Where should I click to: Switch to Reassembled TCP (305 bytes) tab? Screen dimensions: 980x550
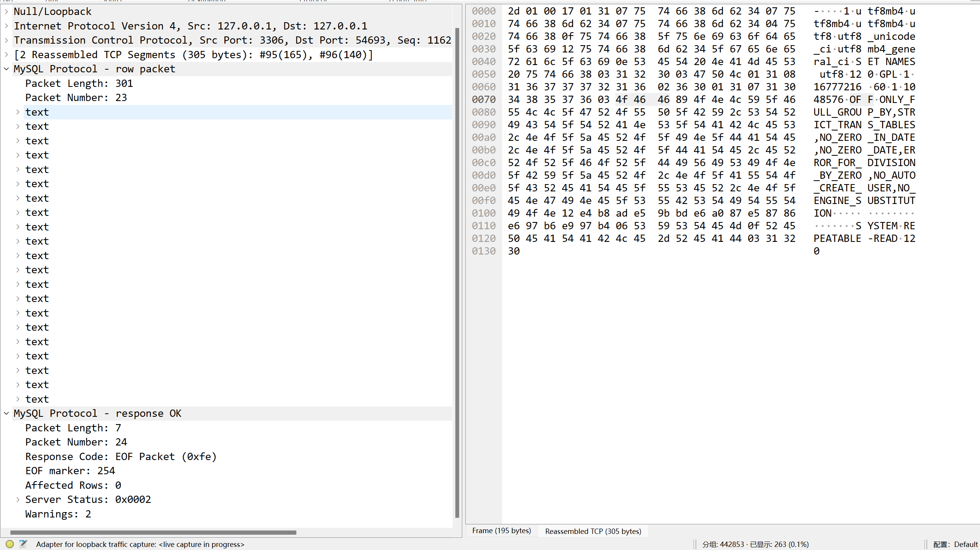[593, 531]
